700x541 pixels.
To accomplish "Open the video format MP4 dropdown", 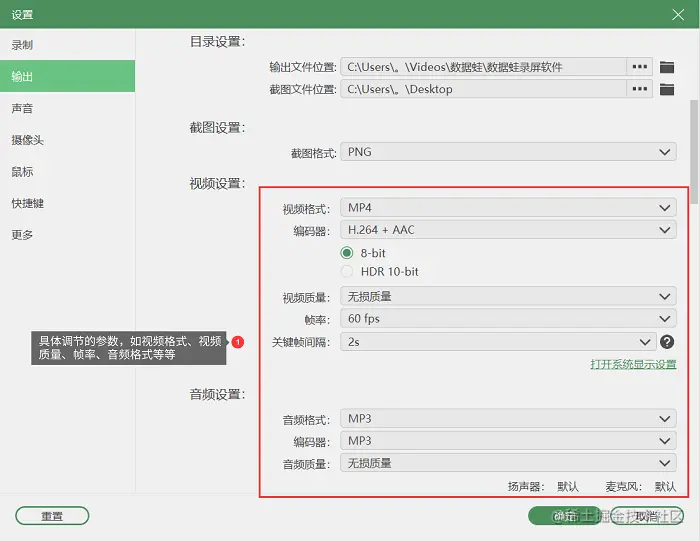I will pos(508,208).
